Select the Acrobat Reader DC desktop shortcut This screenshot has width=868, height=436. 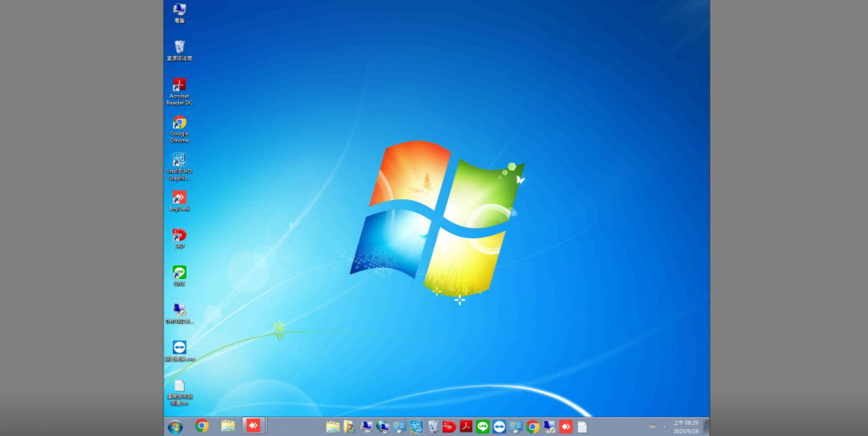[180, 92]
